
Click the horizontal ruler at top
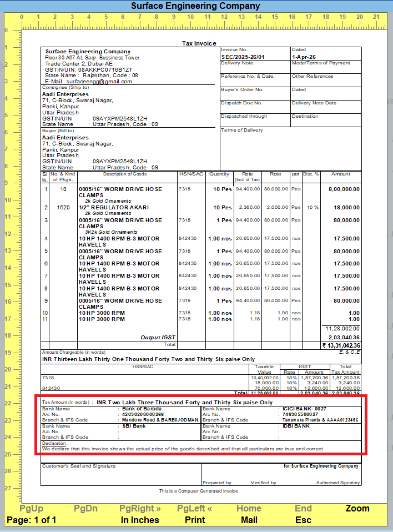tap(204, 21)
